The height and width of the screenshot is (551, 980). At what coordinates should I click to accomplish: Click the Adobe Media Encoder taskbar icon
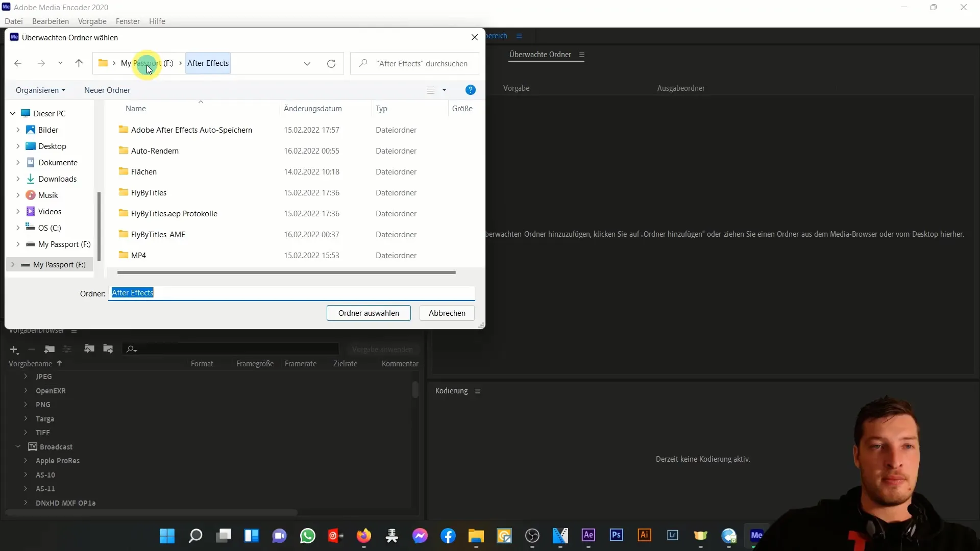point(756,536)
